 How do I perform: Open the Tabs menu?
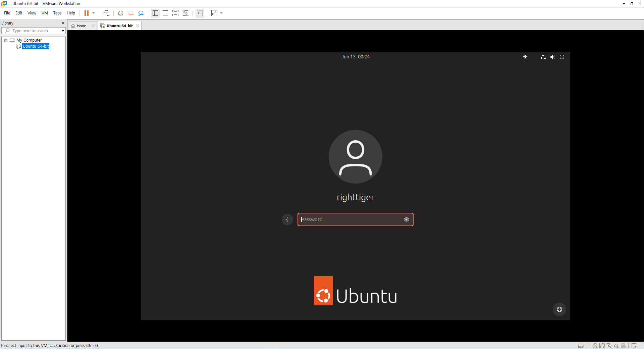click(x=57, y=13)
